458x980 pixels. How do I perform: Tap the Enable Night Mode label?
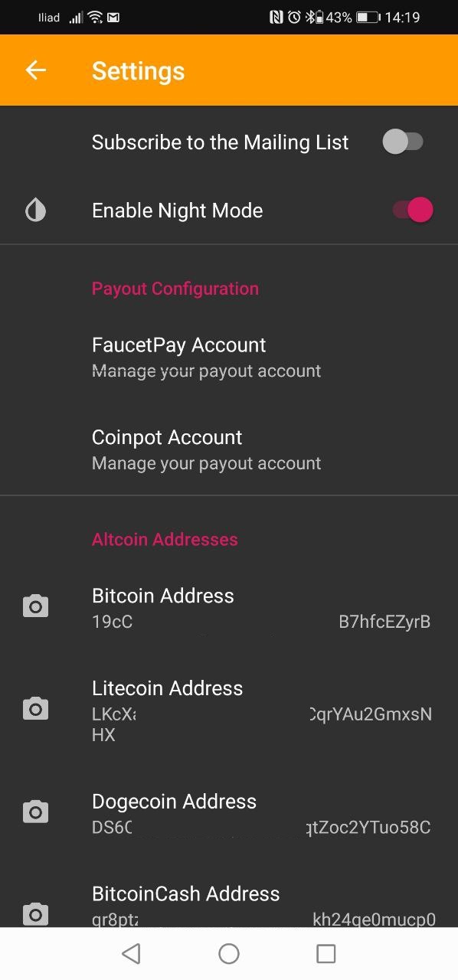[x=178, y=211]
